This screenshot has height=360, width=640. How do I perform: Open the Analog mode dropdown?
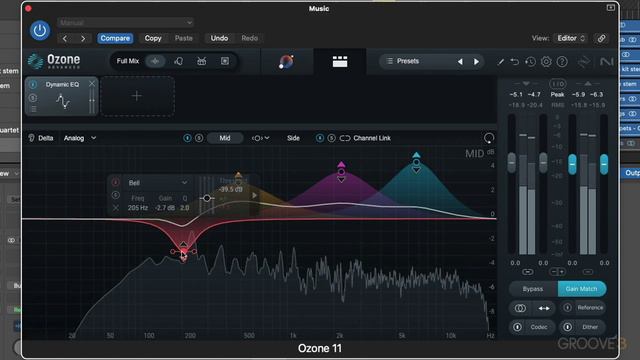[80, 138]
